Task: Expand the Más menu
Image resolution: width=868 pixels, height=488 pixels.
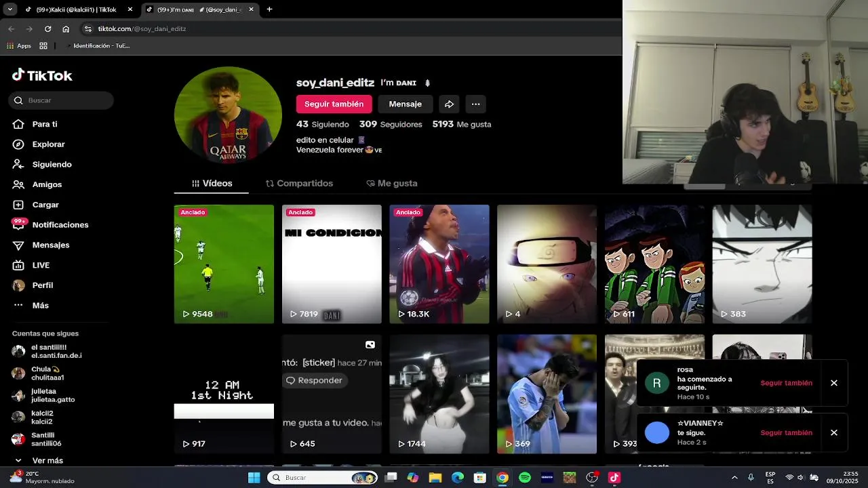Action: (40, 306)
